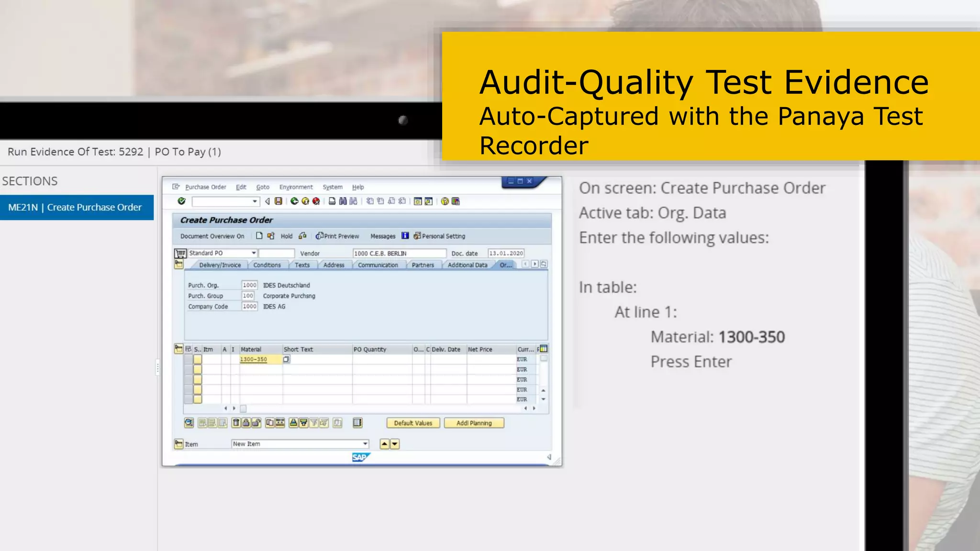Select the fourth item row selector
The height and width of the screenshot is (551, 980).
(x=198, y=389)
